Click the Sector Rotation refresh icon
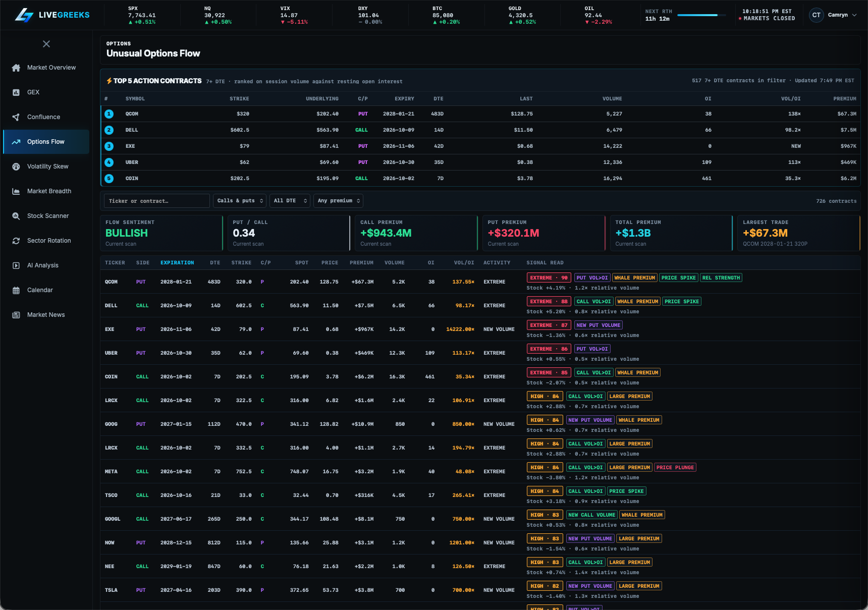 coord(16,241)
